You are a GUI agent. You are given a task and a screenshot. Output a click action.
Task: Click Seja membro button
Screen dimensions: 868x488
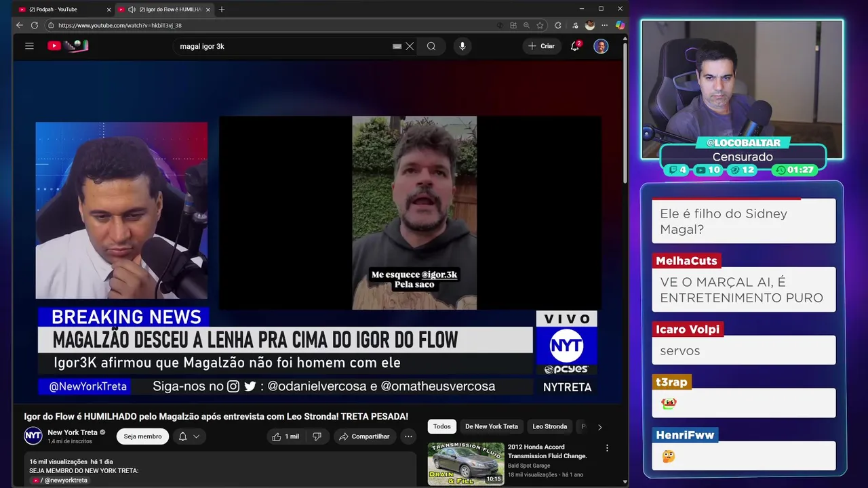point(142,436)
